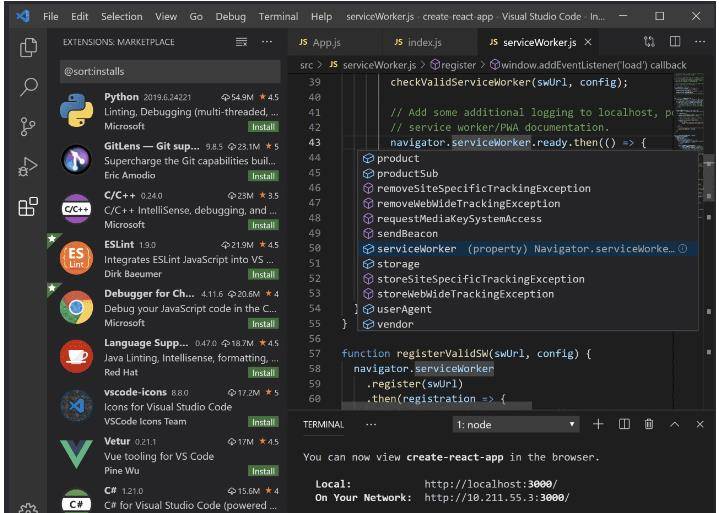Viewport: 719px width, 513px height.
Task: Click the Vetur extension logo
Action: point(77,454)
